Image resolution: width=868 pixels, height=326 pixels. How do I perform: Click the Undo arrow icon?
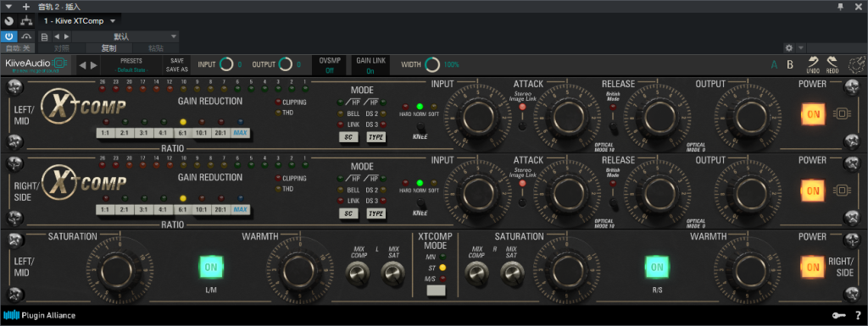coord(813,61)
